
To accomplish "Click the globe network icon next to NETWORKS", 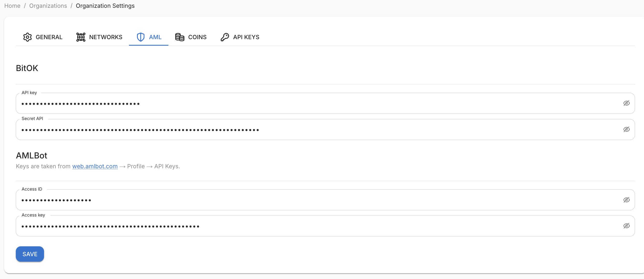I will pyautogui.click(x=81, y=37).
